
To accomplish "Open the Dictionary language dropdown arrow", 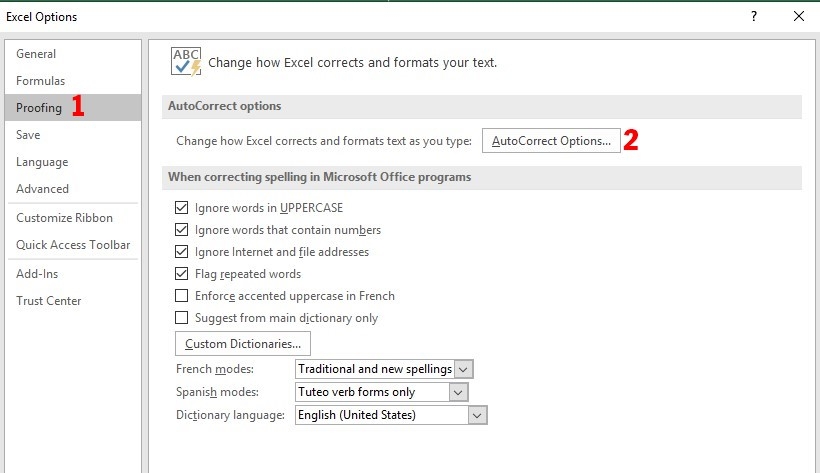I will click(477, 415).
